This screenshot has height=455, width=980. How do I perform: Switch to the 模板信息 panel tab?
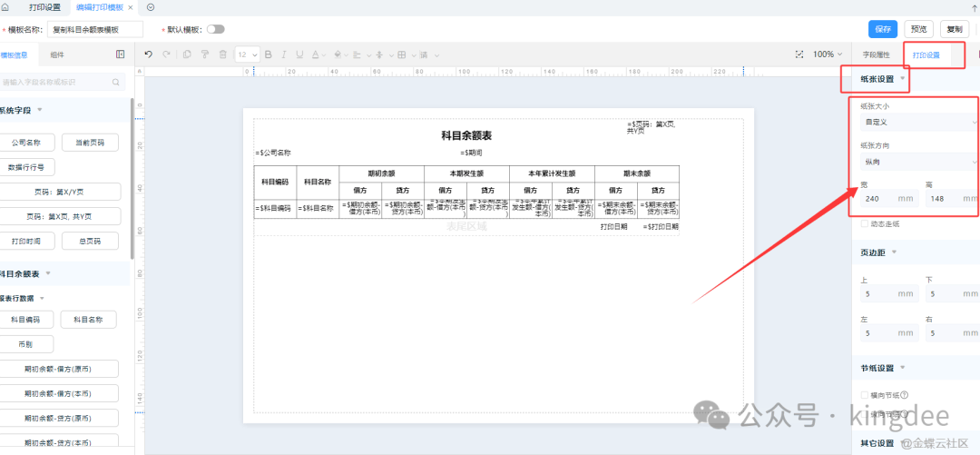14,55
